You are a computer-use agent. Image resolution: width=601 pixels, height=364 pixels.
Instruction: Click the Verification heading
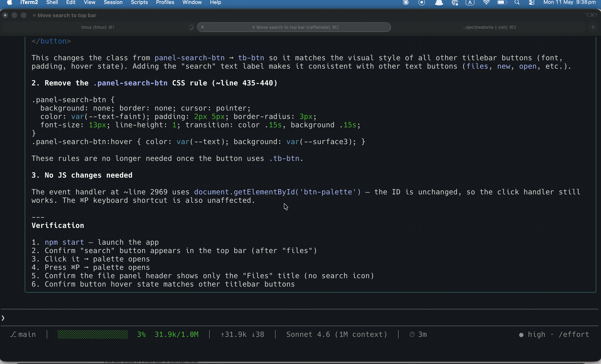pos(58,225)
